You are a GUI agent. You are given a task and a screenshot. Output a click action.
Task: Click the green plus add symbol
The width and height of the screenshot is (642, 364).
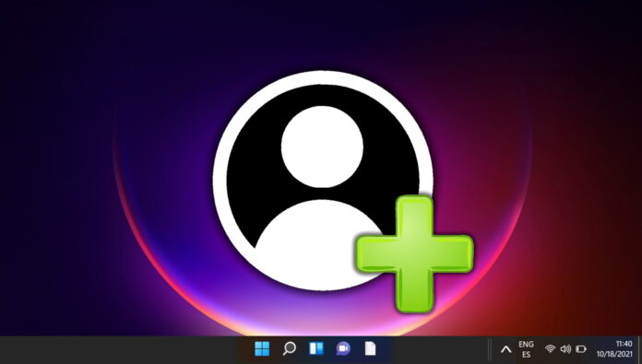tap(415, 254)
